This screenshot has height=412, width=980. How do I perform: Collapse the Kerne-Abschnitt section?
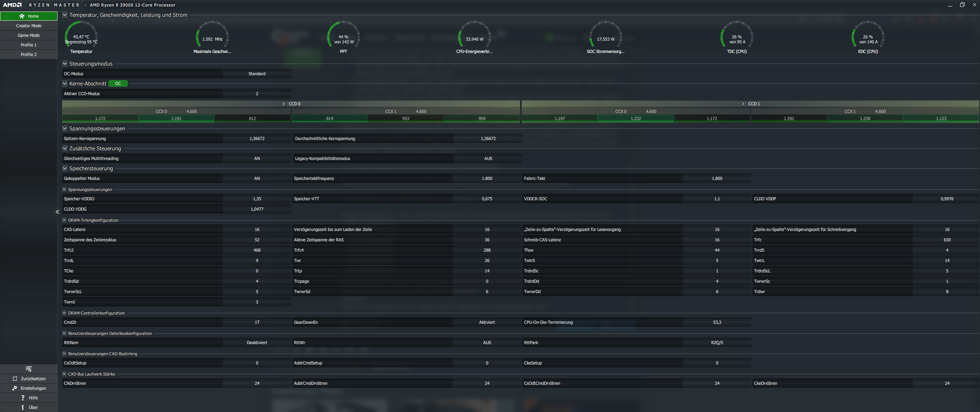[x=65, y=84]
